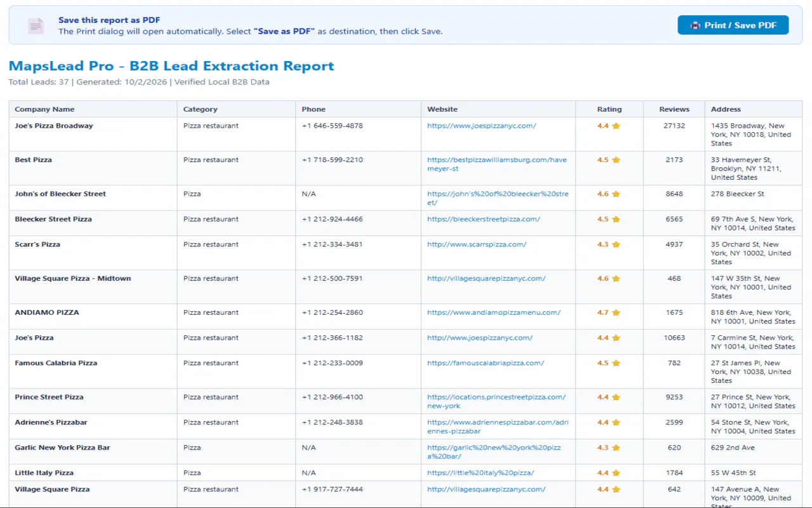Click the review count 10663

674,338
